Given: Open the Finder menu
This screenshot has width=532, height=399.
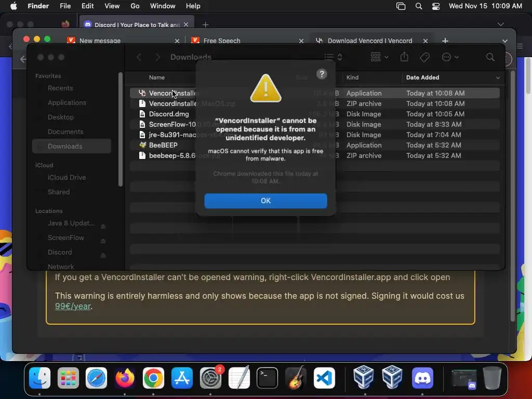Looking at the screenshot, I should pos(38,6).
